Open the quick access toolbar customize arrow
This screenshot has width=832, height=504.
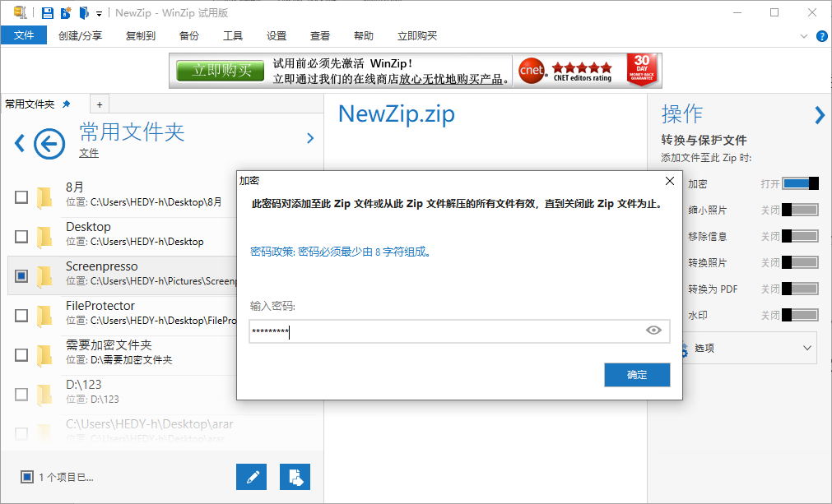(100, 14)
